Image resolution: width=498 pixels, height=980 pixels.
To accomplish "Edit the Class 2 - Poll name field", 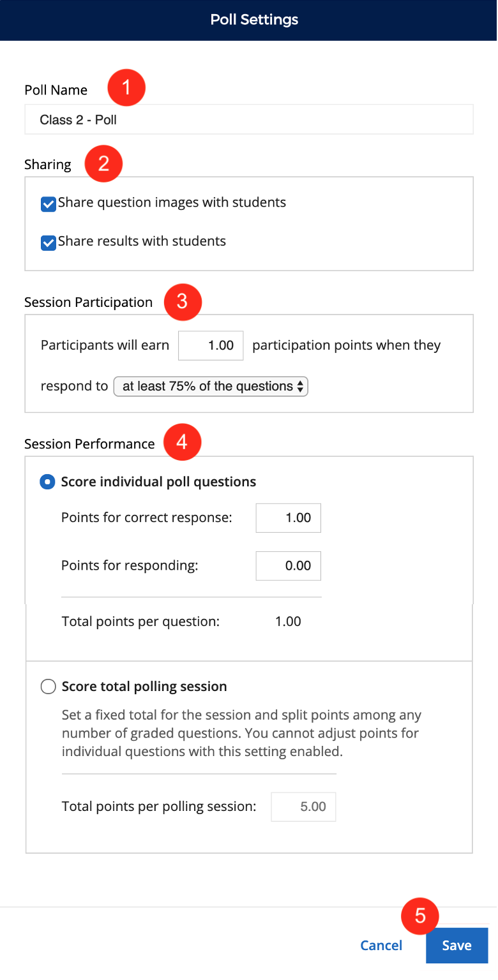I will pyautogui.click(x=249, y=119).
